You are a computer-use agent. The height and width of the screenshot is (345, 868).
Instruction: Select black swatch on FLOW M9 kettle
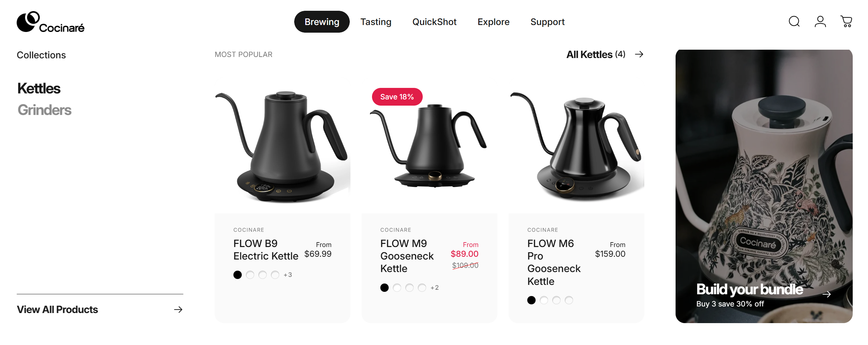tap(385, 288)
